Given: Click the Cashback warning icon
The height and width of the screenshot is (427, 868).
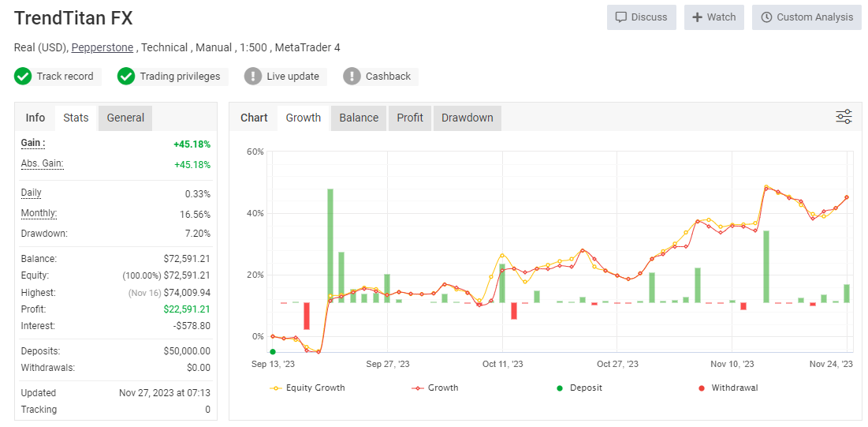Looking at the screenshot, I should (352, 77).
